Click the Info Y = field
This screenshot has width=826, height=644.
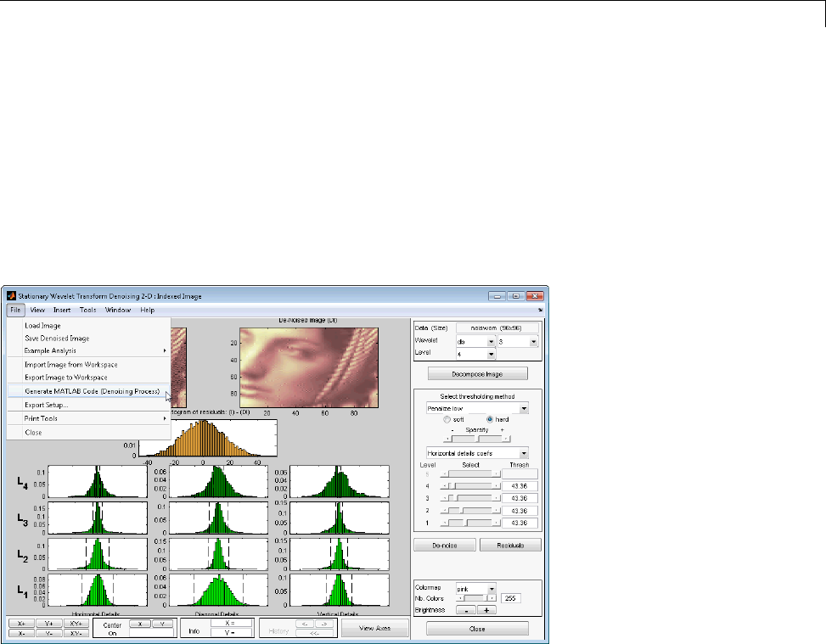pyautogui.click(x=231, y=633)
